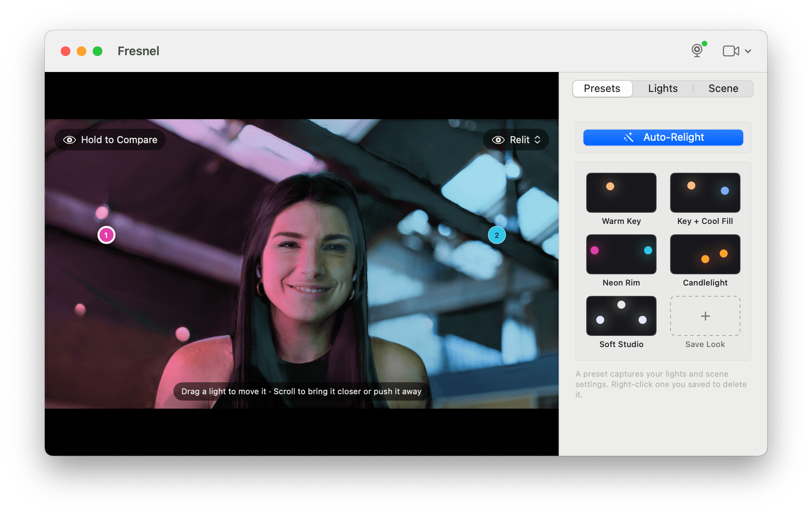The height and width of the screenshot is (515, 812).
Task: Click the webcam status icon
Action: click(698, 50)
